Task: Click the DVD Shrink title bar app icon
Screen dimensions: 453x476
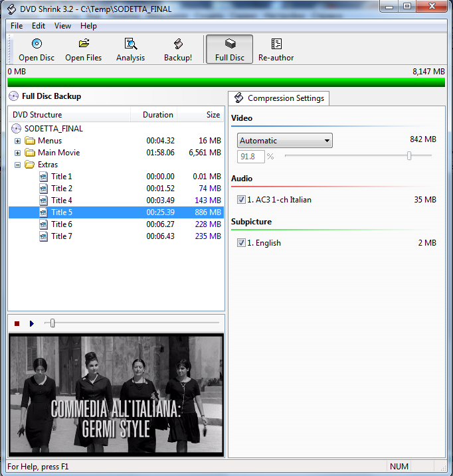Action: (x=11, y=9)
